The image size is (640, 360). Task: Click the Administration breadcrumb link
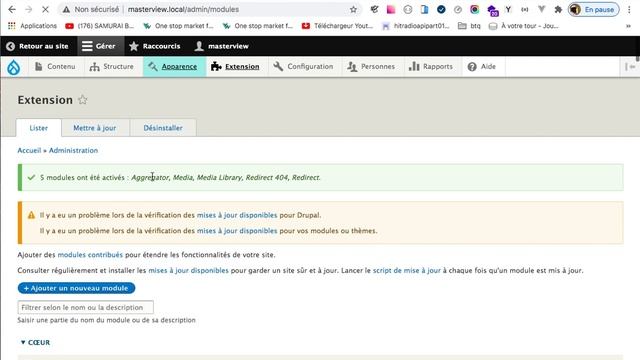[73, 150]
